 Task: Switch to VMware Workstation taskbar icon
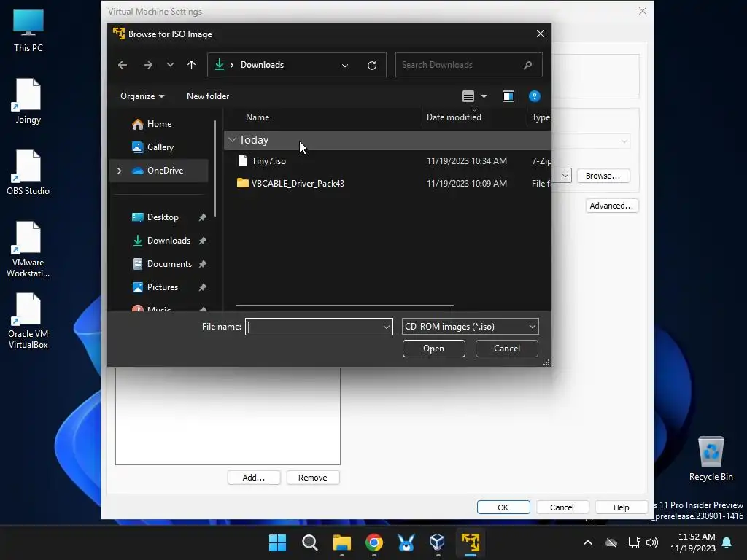click(x=471, y=542)
